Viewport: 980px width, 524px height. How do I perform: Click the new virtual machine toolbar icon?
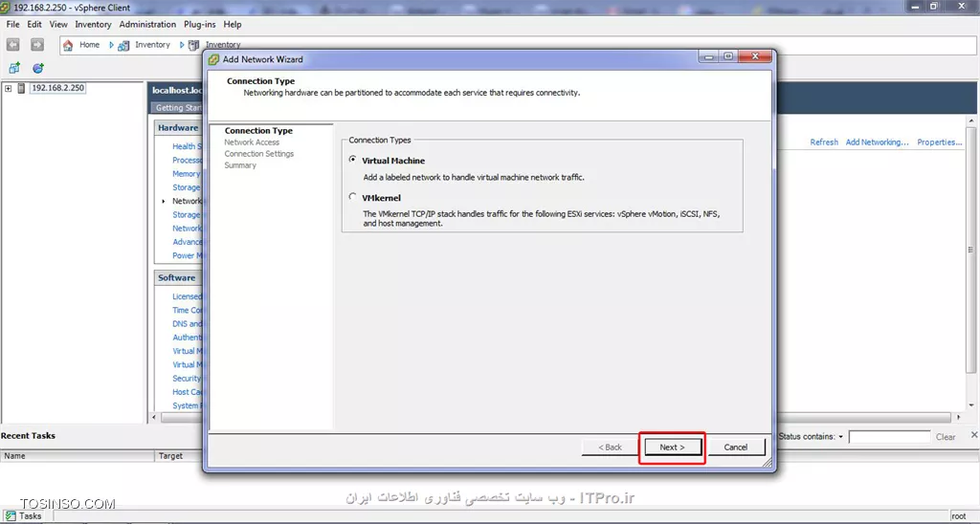tap(14, 68)
